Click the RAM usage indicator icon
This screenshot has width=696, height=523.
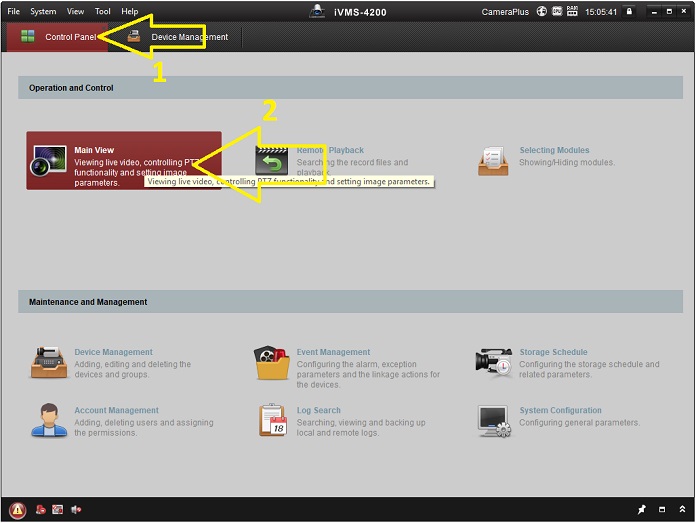[x=572, y=11]
